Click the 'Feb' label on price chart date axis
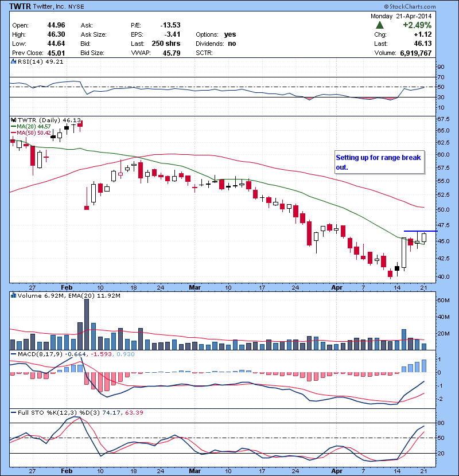The image size is (459, 476). 67,287
